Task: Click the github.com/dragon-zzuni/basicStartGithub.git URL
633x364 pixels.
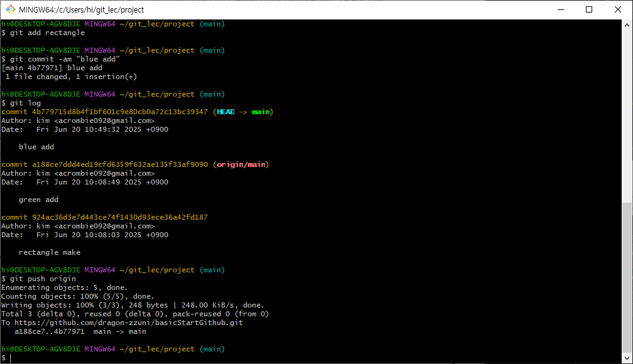Action: 129,323
